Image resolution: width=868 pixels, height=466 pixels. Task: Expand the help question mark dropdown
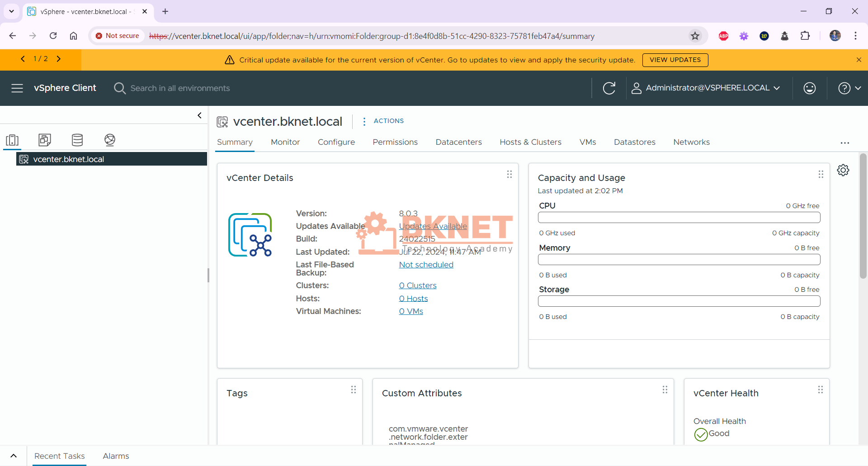(849, 88)
